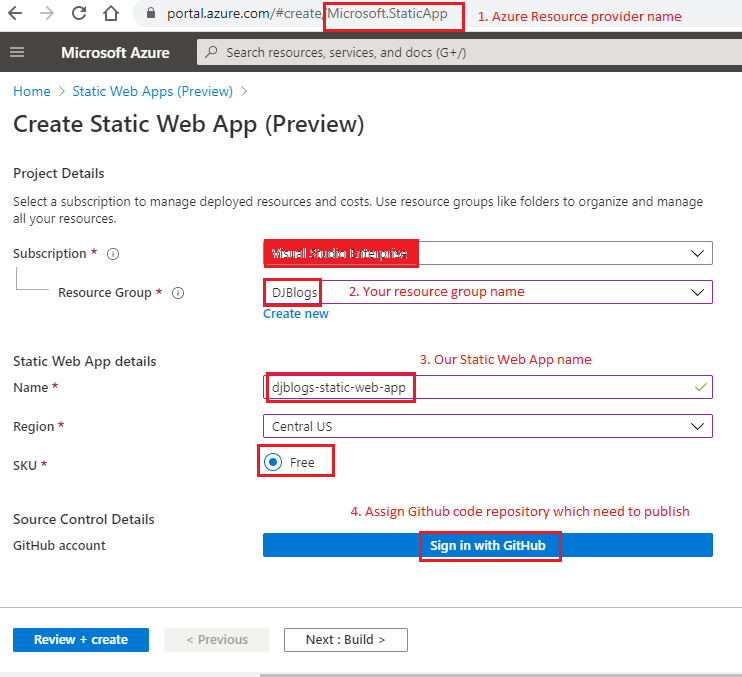The height and width of the screenshot is (677, 742).
Task: Click the Create Static Web App (Preview) title
Action: [189, 125]
